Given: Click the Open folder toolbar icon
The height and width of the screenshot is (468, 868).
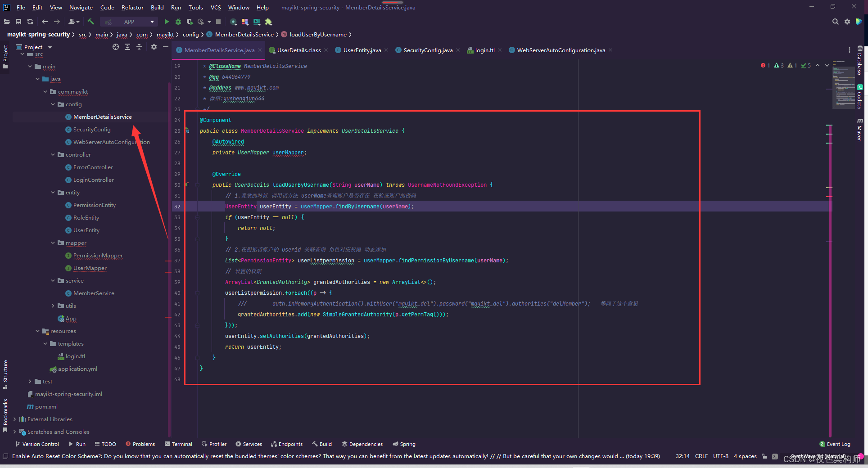Looking at the screenshot, I should coord(7,22).
